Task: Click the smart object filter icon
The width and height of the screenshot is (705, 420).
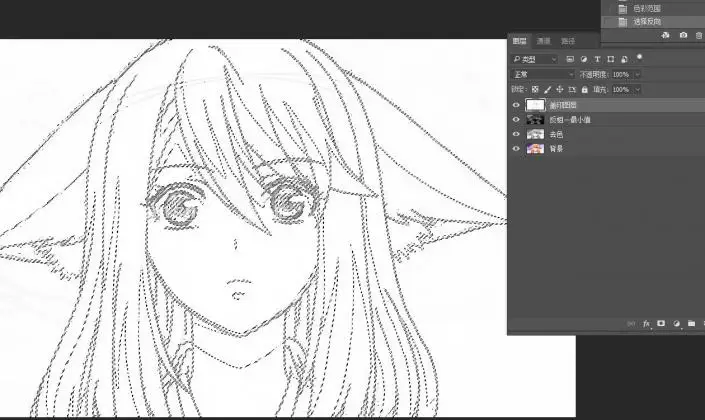Action: (625, 59)
